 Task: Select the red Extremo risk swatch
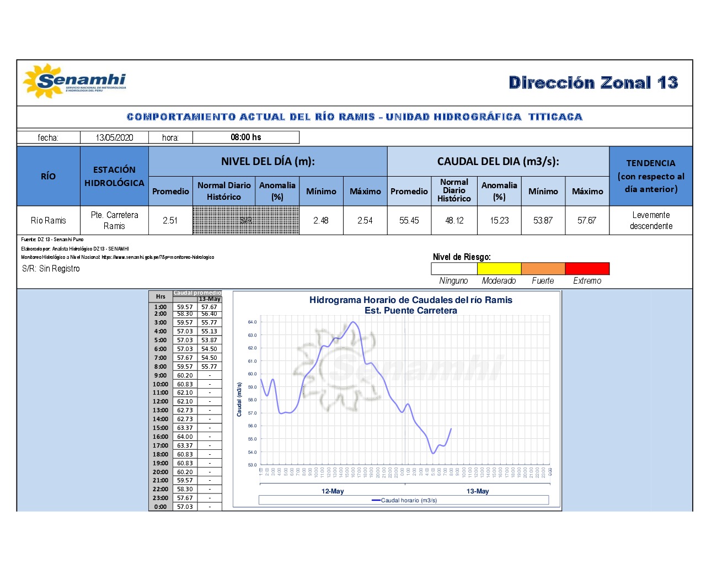(587, 269)
